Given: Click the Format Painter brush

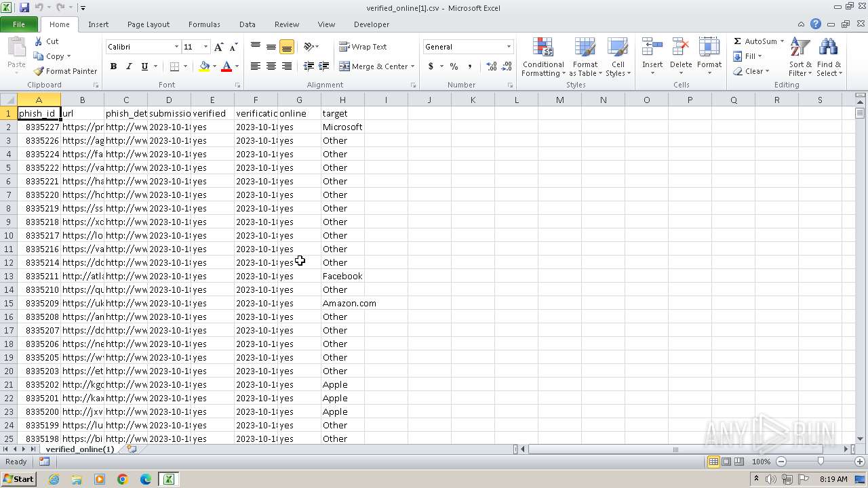Looking at the screenshot, I should [39, 71].
